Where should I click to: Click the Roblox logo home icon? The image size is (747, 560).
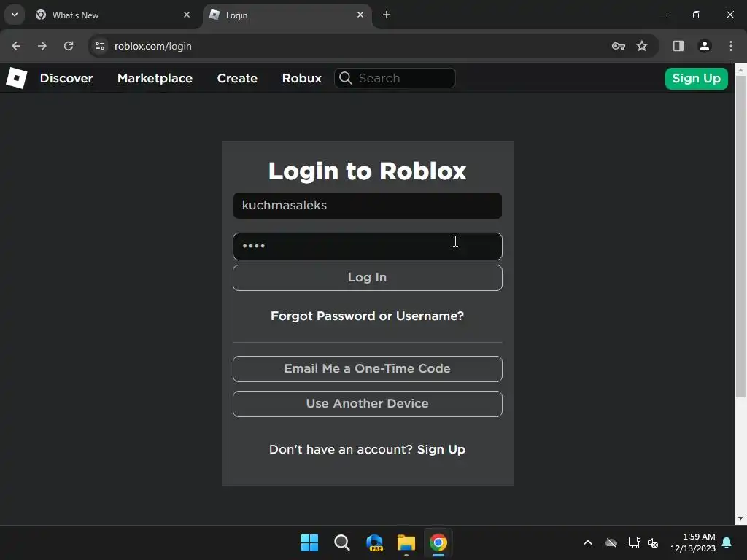(x=17, y=78)
